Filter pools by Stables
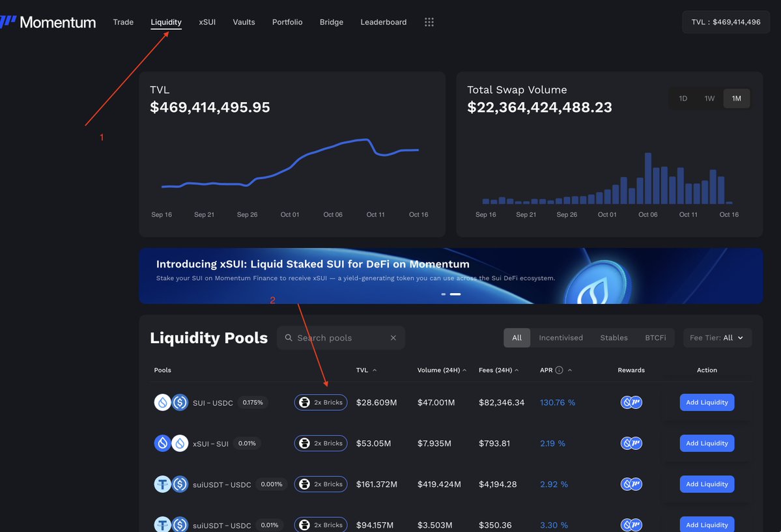Screen dimensions: 781x532 [614, 338]
